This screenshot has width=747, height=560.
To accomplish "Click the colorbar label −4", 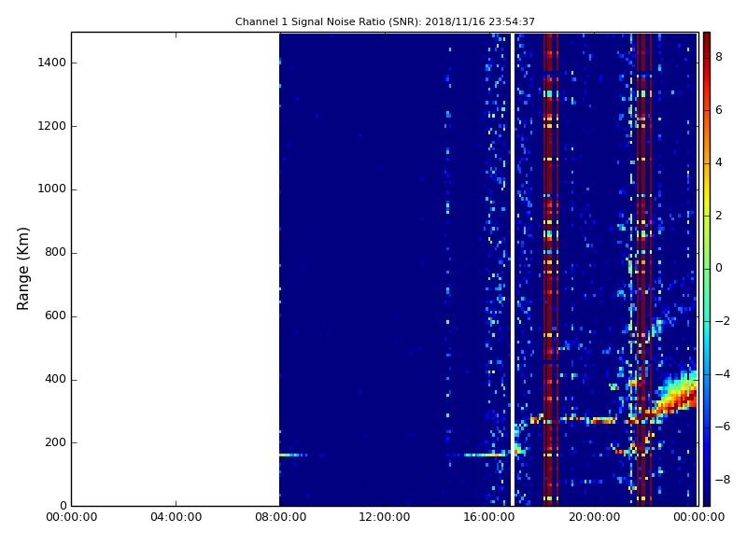I will pos(723,374).
